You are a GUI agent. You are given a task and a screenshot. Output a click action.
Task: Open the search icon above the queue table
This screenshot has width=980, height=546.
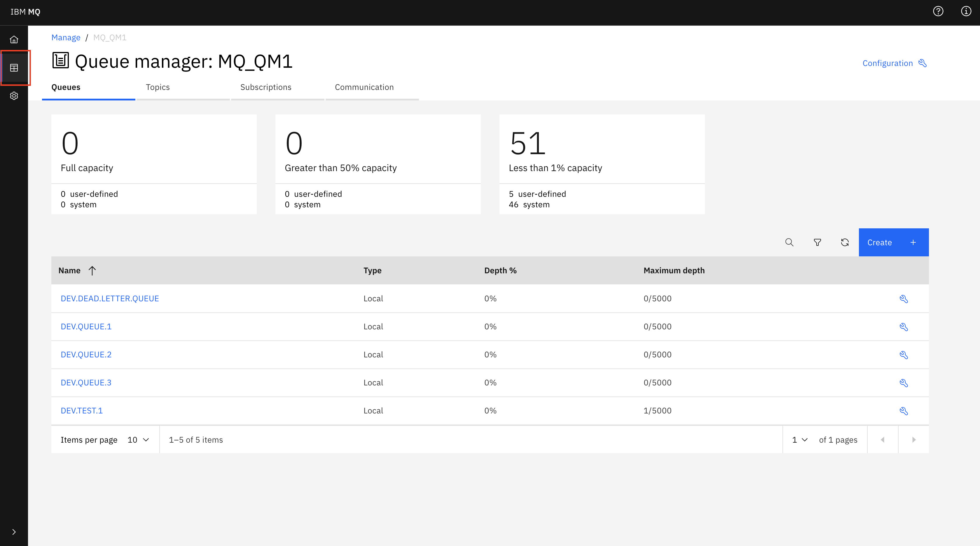[x=789, y=242]
